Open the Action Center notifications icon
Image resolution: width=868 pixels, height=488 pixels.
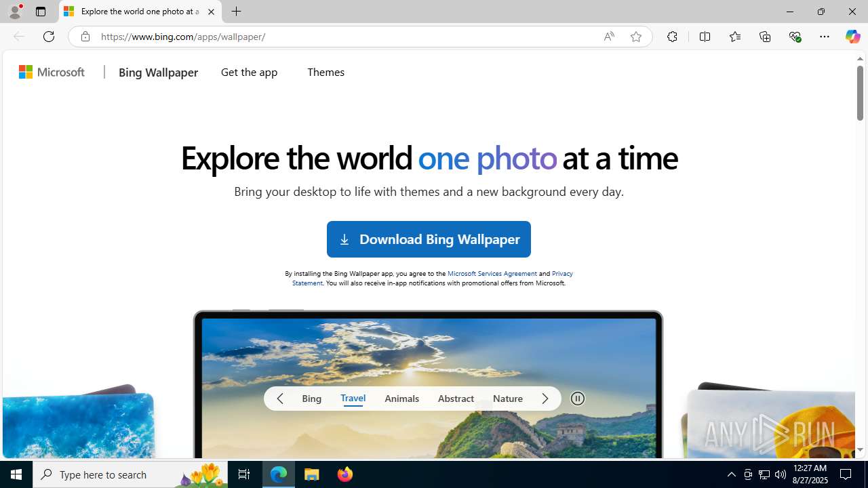(x=846, y=474)
